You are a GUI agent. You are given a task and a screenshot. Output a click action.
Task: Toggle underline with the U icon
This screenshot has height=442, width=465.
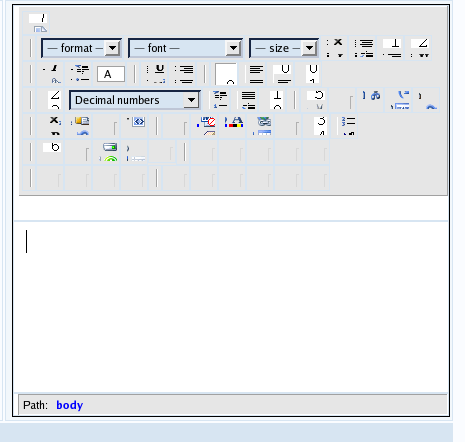pos(160,69)
